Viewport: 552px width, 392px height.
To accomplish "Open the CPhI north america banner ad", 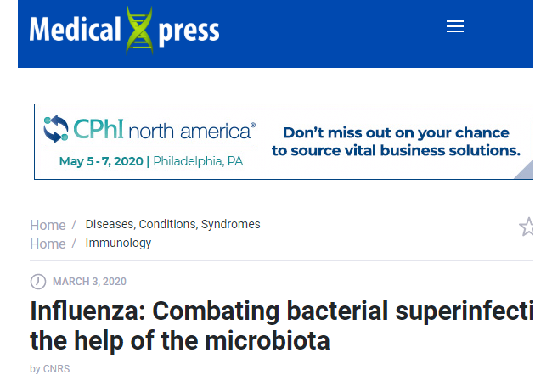I will [x=284, y=142].
